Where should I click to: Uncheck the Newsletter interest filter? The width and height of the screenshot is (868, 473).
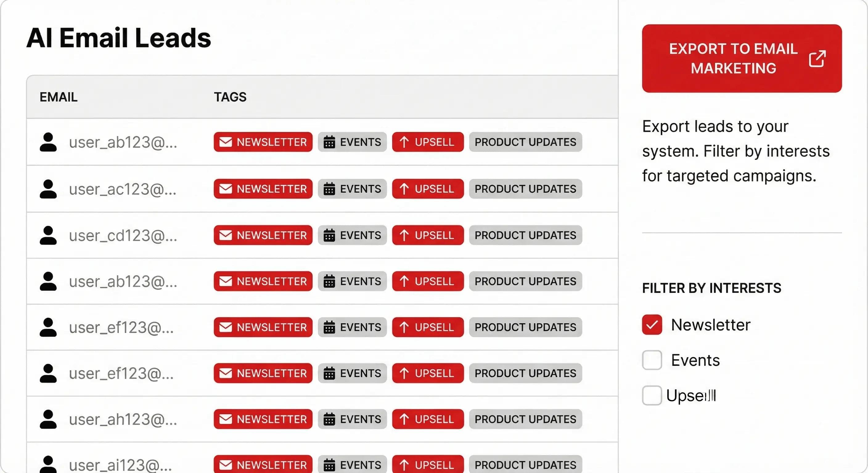point(652,325)
